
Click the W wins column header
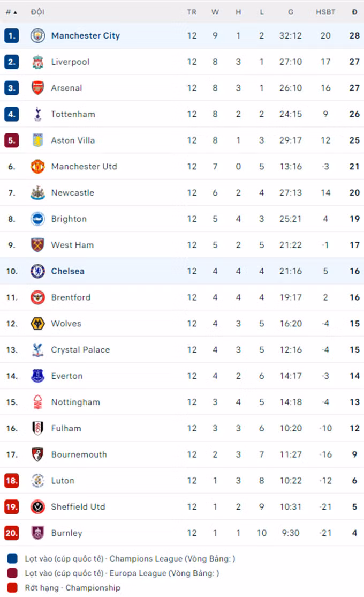click(x=215, y=12)
